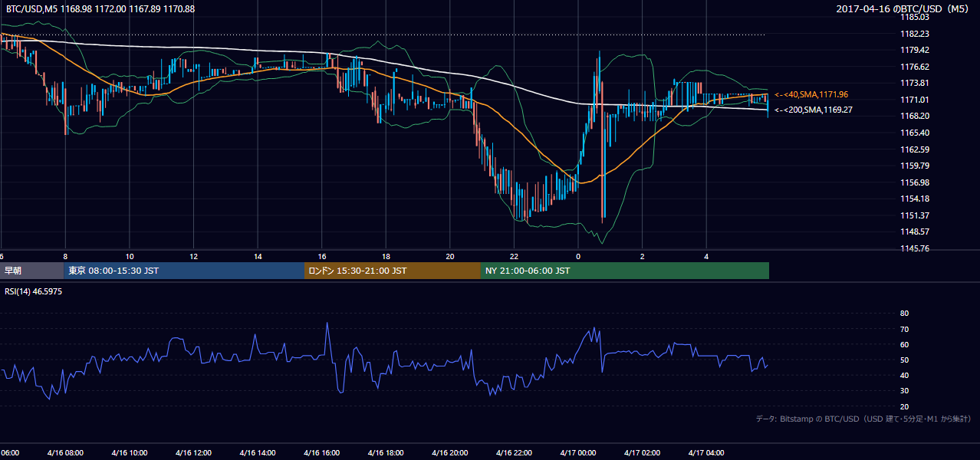Click price axis value 1145.76
Screen dimensions: 980x460
[914, 248]
